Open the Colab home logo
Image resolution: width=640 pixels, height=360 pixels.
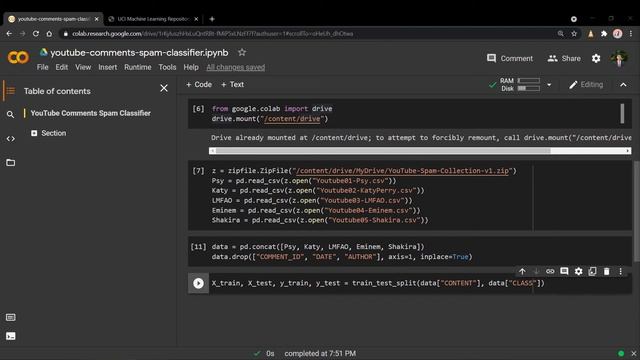coord(18,58)
